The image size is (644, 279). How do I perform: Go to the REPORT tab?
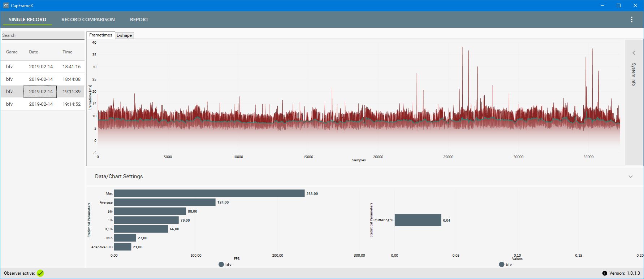[x=139, y=19]
